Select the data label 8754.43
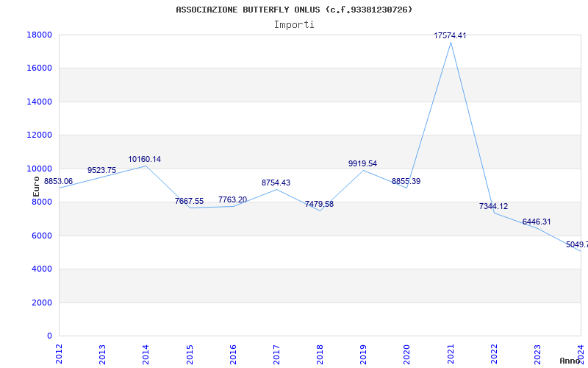 click(x=276, y=183)
